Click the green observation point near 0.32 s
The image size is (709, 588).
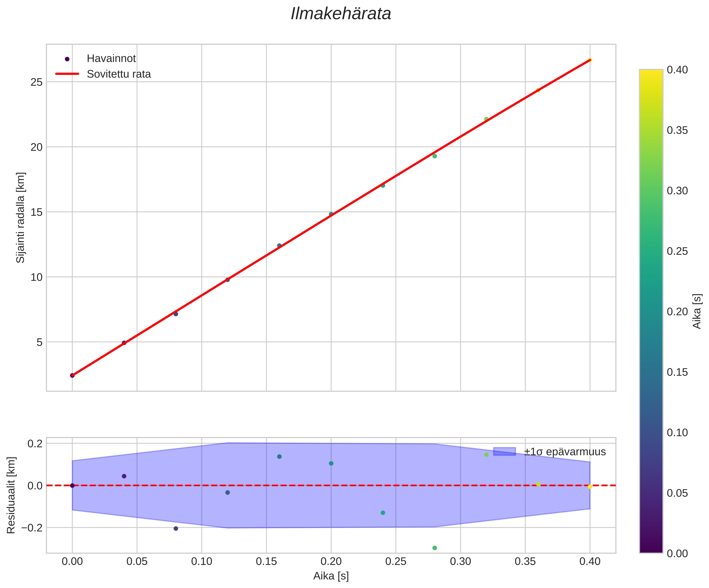[x=486, y=119]
